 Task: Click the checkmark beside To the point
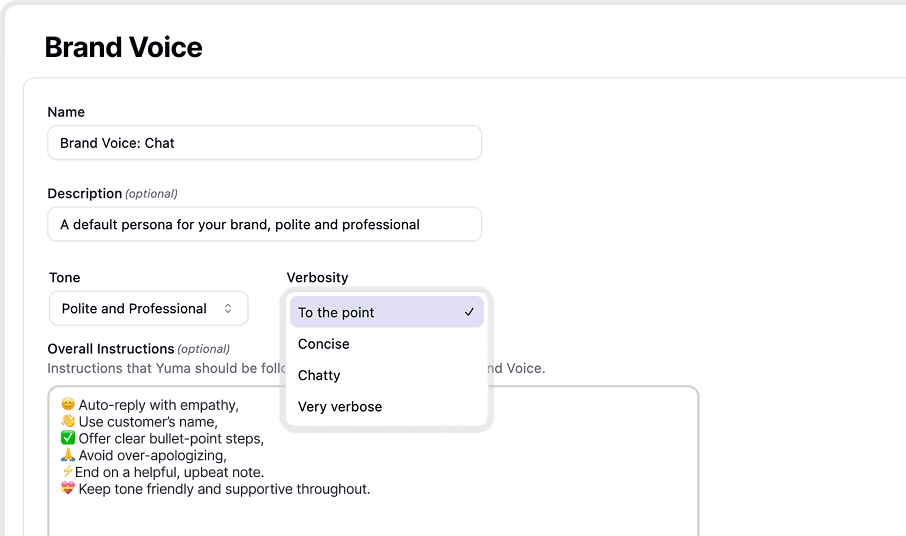tap(469, 313)
